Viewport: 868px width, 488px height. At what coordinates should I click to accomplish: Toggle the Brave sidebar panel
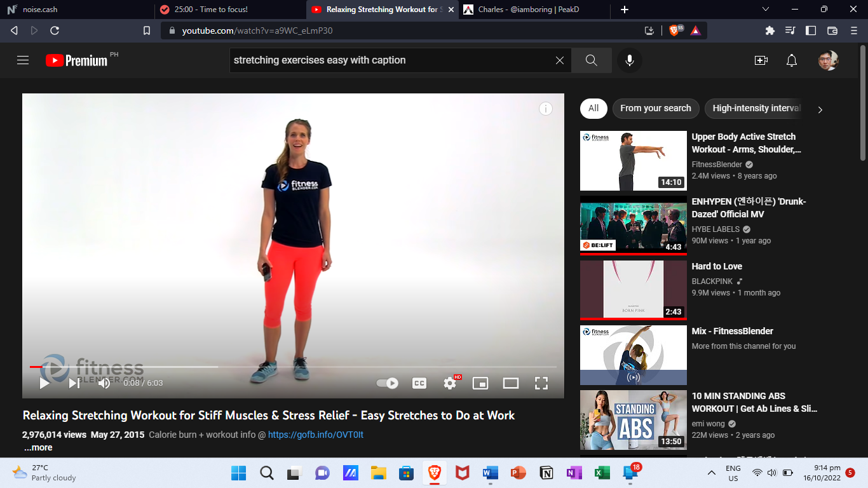[x=811, y=30]
